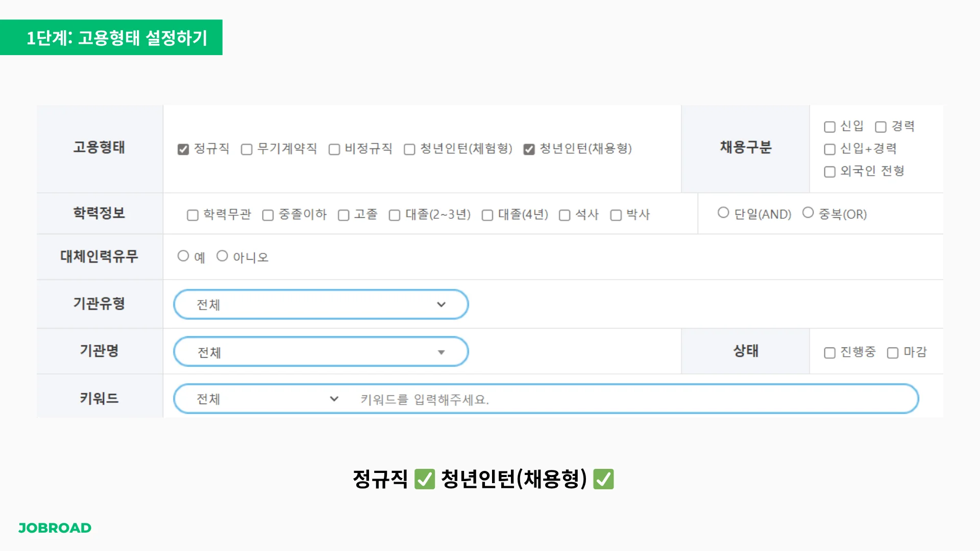Check the 대졸(4년) education level

click(x=487, y=215)
